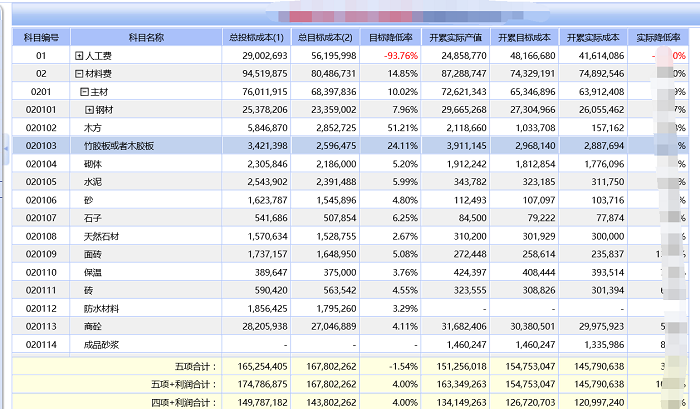This screenshot has height=409, width=700.
Task: Click the left panel collapse arrow handle
Action: pos(6,148)
